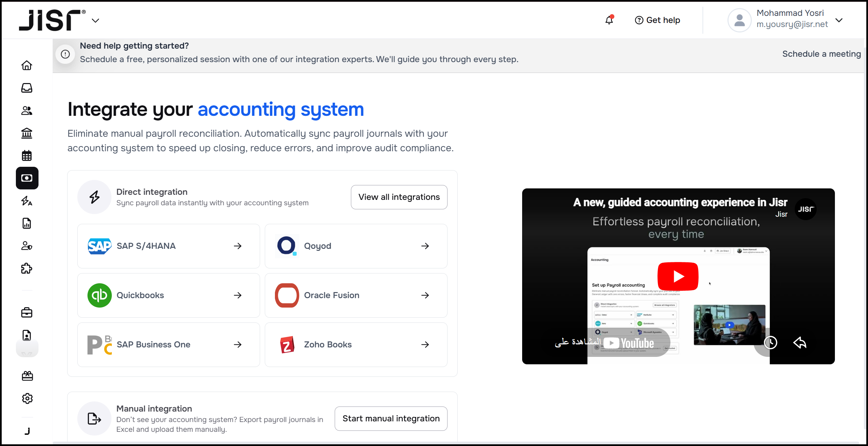Click View all integrations button
The width and height of the screenshot is (868, 446).
pyautogui.click(x=399, y=197)
